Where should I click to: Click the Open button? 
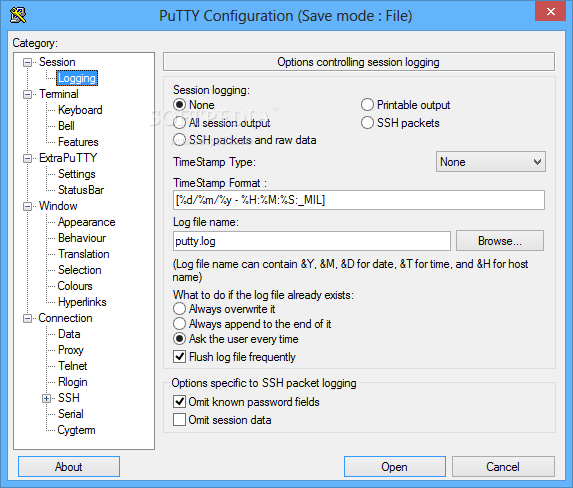(x=394, y=466)
